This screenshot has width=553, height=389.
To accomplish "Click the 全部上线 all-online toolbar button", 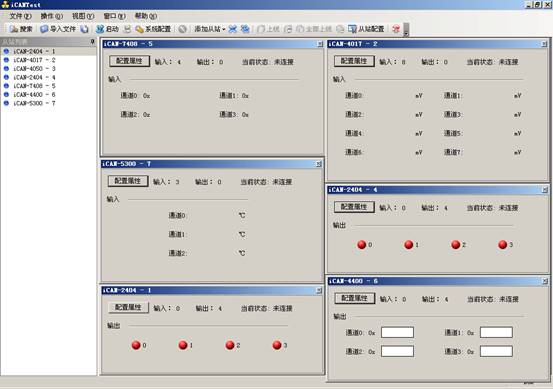I will coord(314,29).
